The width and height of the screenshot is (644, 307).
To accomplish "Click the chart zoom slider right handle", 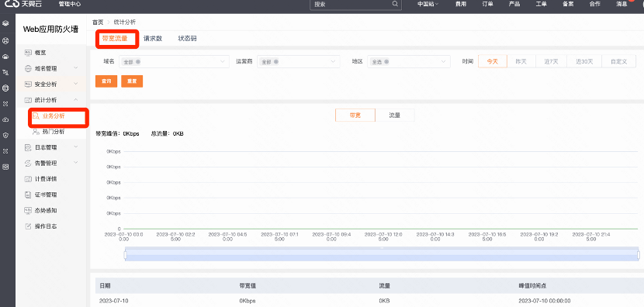I will pyautogui.click(x=639, y=255).
